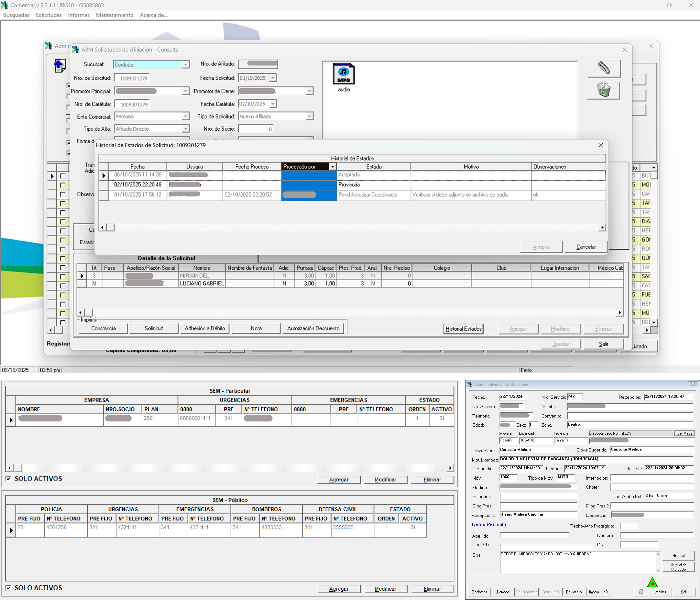Open the audio MP3 attachment icon
Image resolution: width=700 pixels, height=600 pixels.
click(344, 74)
